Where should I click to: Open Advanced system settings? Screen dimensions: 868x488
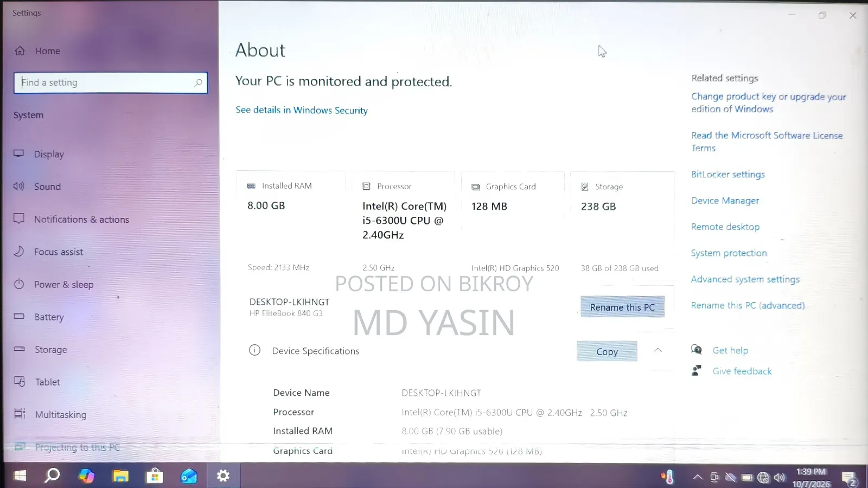pos(745,279)
